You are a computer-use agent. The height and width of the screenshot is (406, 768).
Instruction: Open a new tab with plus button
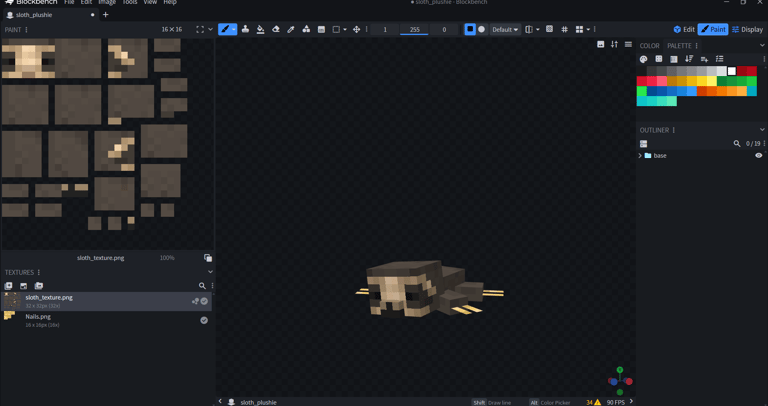[x=105, y=15]
